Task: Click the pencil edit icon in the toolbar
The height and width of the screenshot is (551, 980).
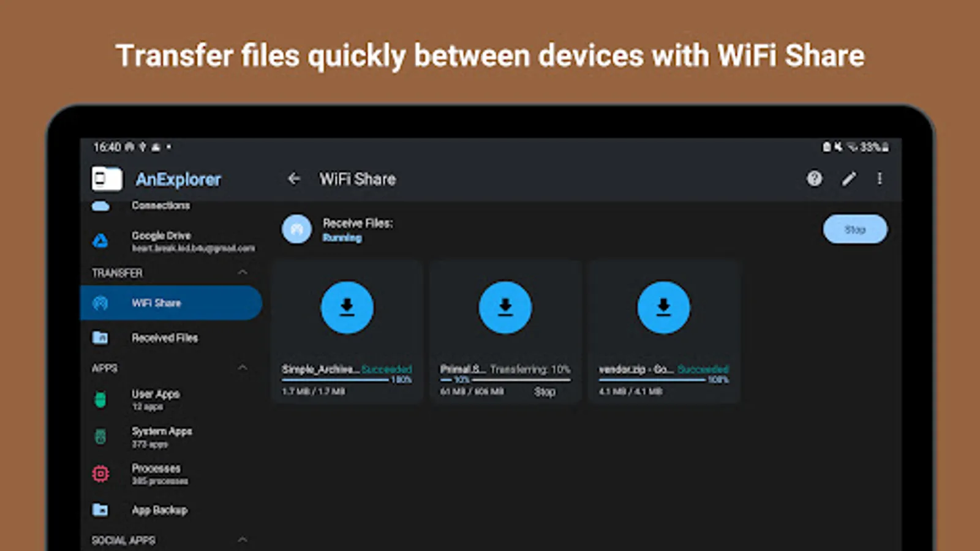Action: point(848,179)
